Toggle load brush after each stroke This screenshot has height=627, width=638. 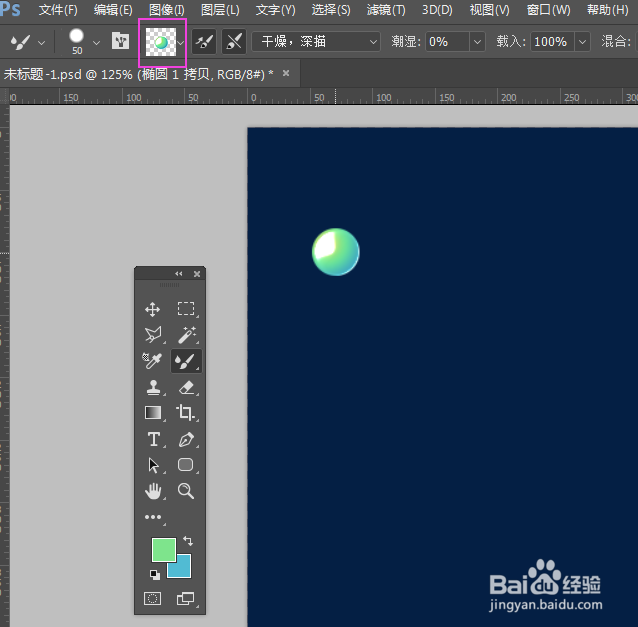[204, 42]
